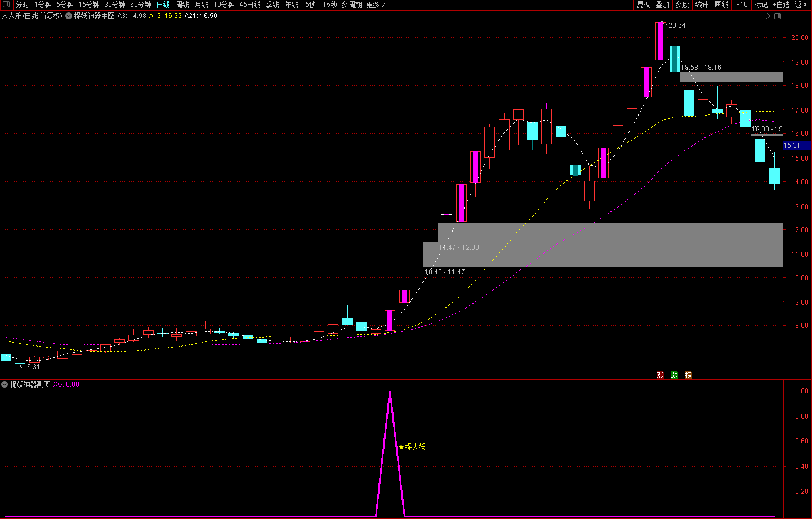The image size is (812, 519).
Task: Open the 更多 periods expander
Action: coord(376,5)
